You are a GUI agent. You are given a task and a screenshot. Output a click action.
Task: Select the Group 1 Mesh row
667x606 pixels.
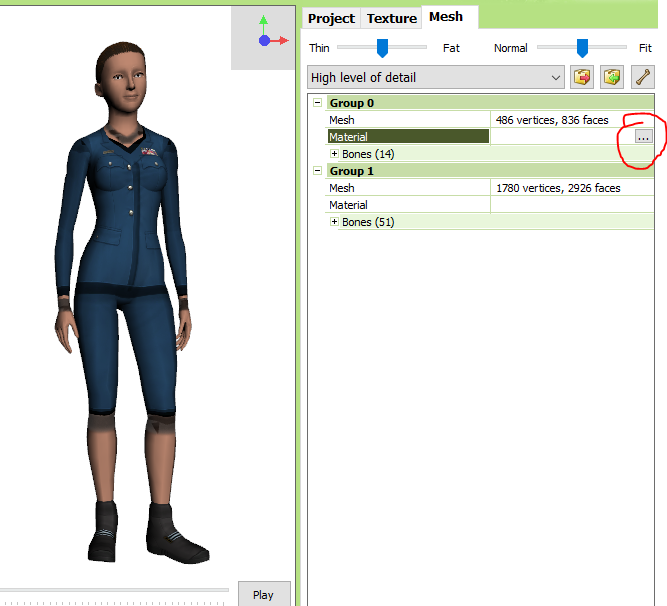pyautogui.click(x=488, y=188)
